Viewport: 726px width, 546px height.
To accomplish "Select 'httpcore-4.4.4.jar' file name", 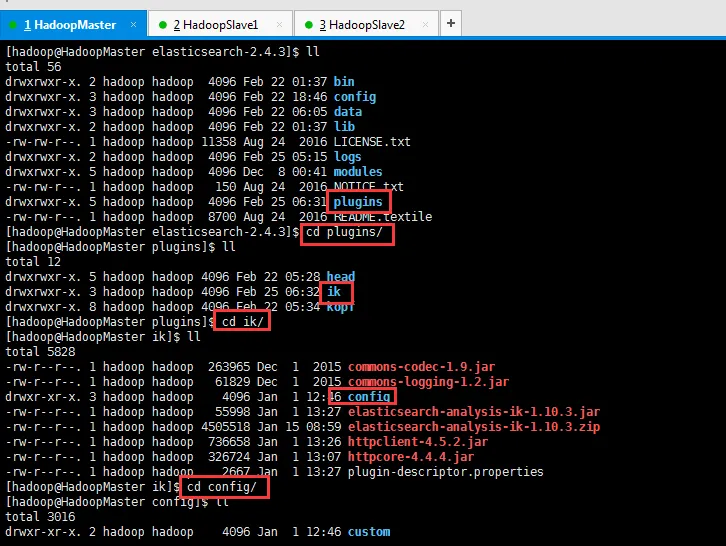I will 411,457.
